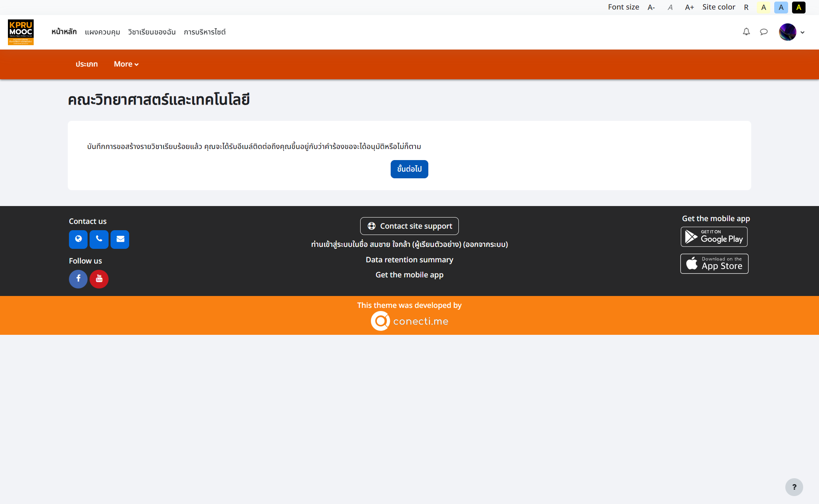Open the Google Play badge

pos(714,237)
